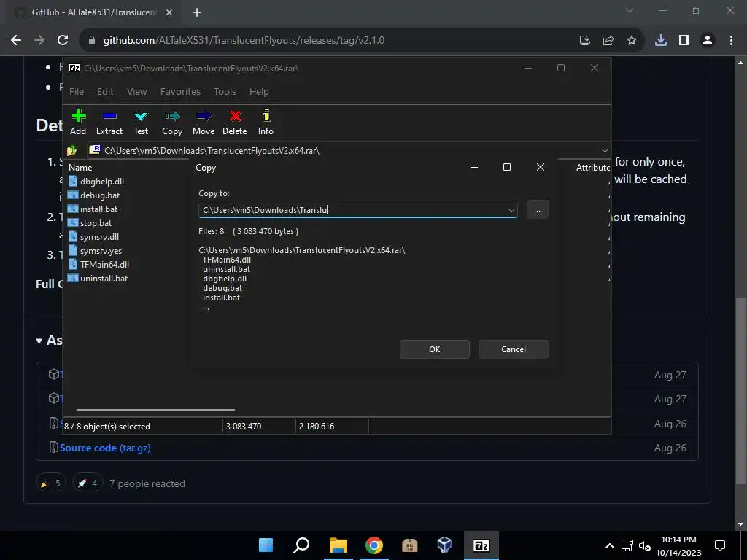Expand the 7-Zip address bar dropdown
The width and height of the screenshot is (747, 560).
point(605,151)
